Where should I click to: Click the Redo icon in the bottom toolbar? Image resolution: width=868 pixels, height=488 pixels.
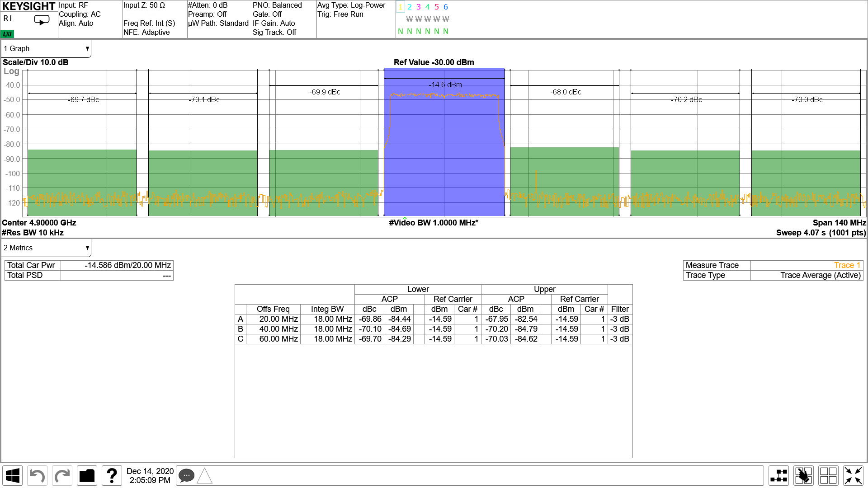click(x=62, y=475)
